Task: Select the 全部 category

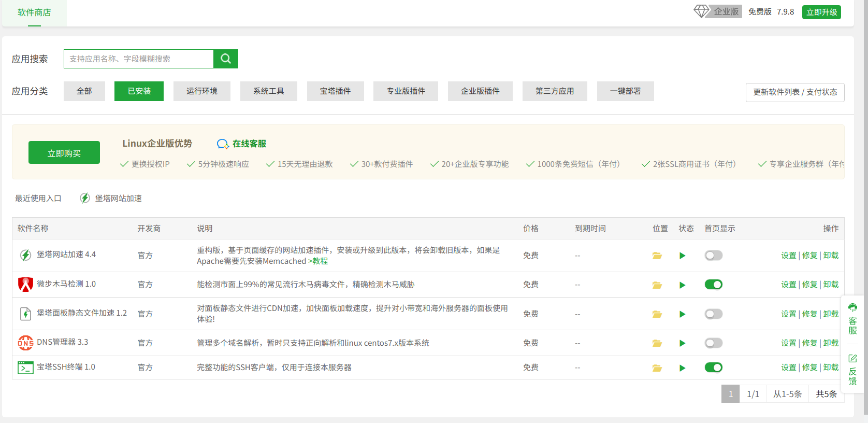Action: click(84, 91)
